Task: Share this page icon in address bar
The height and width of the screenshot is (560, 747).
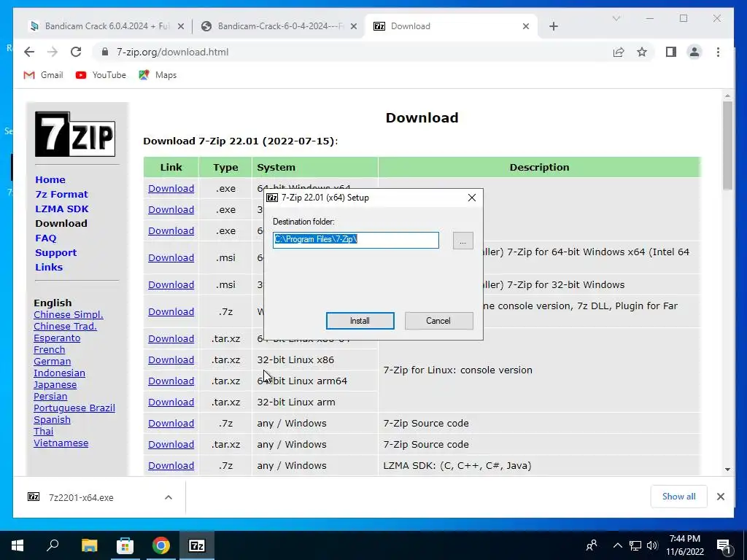Action: pyautogui.click(x=619, y=52)
